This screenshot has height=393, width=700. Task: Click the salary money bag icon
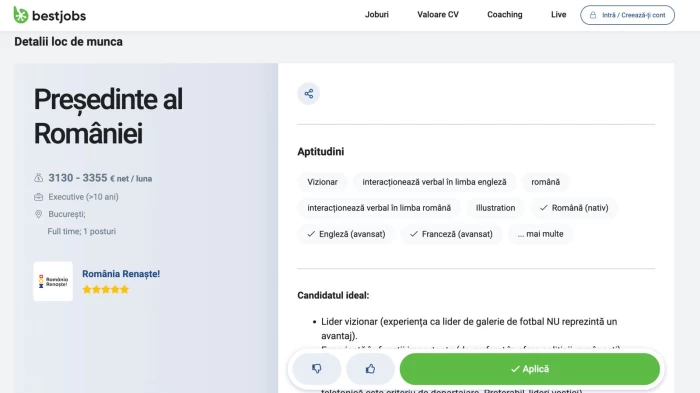coord(38,178)
